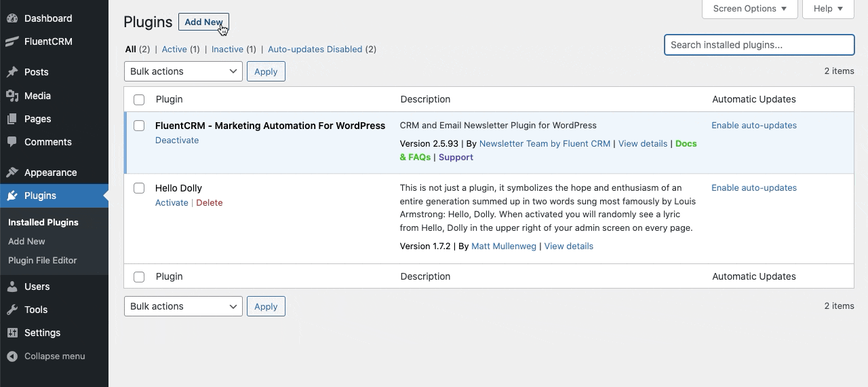Filter plugins by Active

[174, 49]
